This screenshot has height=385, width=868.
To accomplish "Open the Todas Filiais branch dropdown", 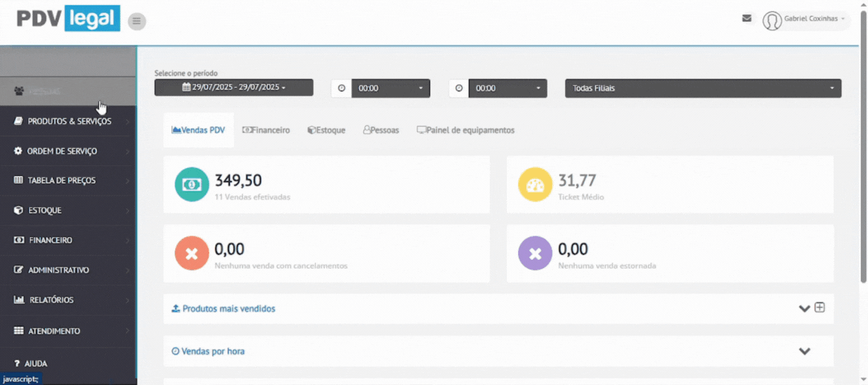I will (x=703, y=88).
